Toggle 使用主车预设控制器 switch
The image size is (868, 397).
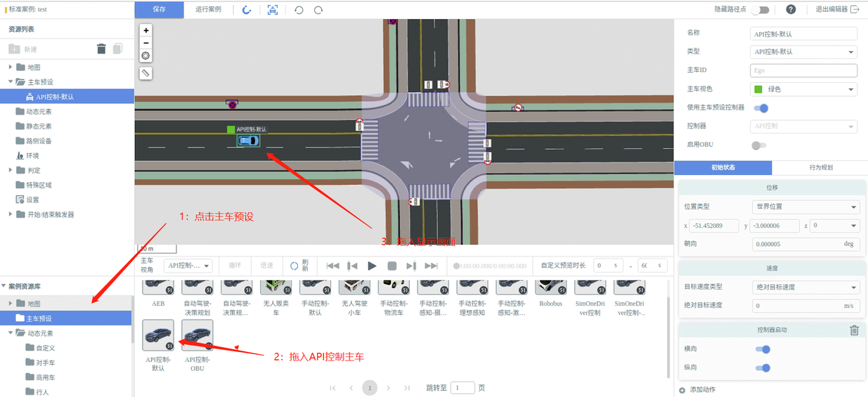(x=760, y=108)
